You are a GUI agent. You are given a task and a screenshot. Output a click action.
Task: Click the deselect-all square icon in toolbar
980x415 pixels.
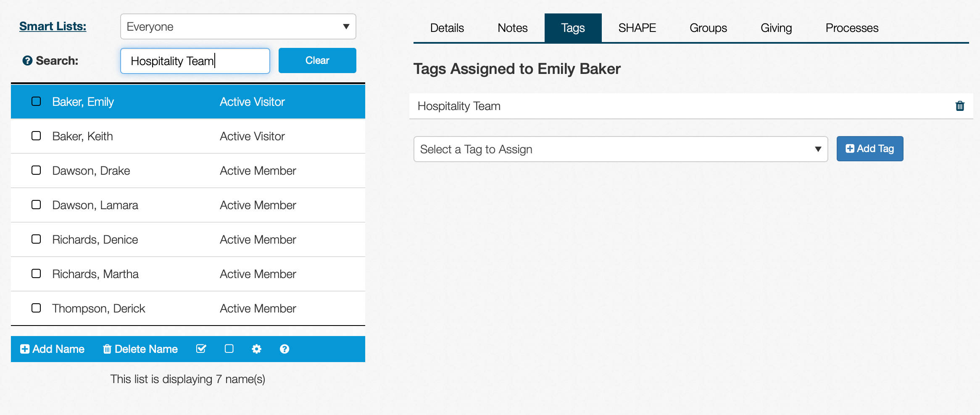pos(229,349)
